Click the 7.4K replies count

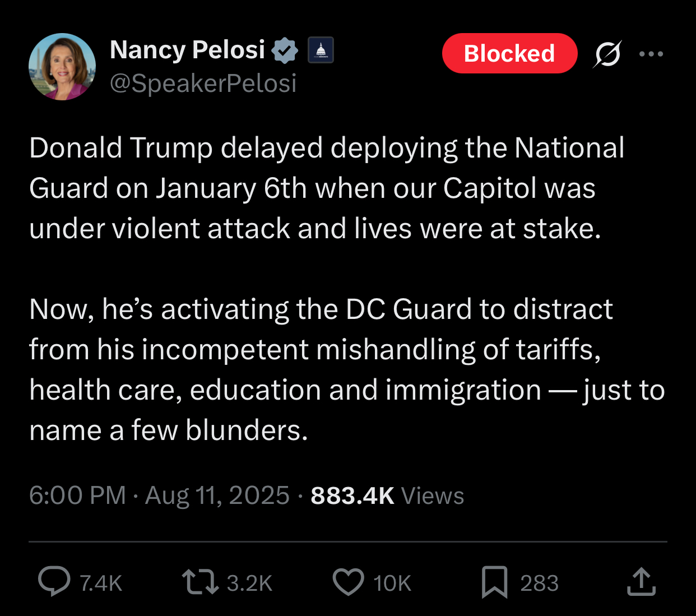[101, 583]
